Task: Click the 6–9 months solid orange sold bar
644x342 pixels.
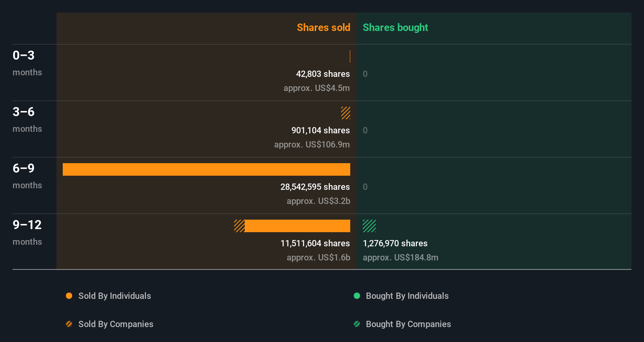Action: click(206, 169)
